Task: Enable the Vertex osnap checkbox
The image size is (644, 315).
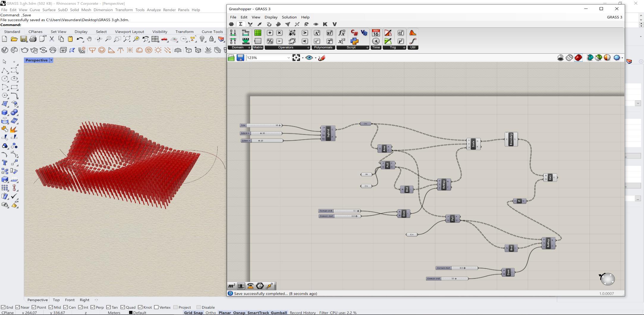Action: coord(156,307)
